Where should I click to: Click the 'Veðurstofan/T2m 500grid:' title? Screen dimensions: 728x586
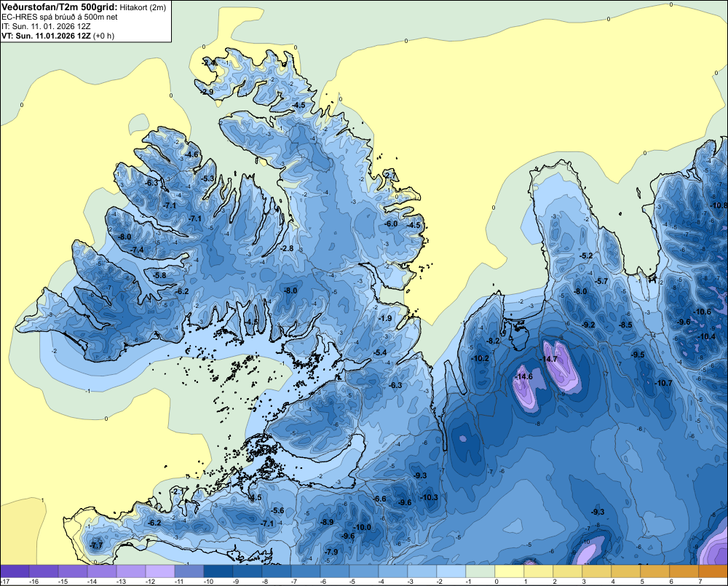pos(60,7)
